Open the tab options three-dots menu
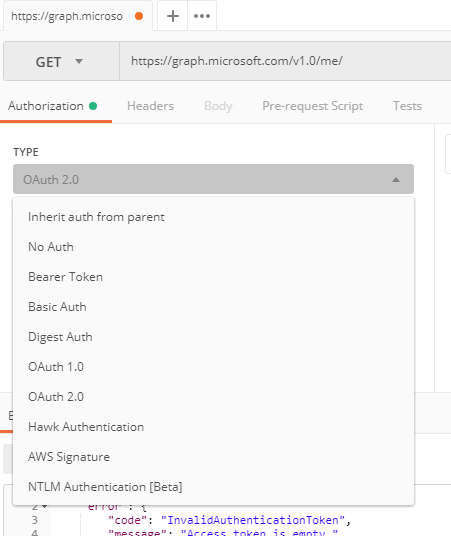451x536 pixels. point(202,16)
